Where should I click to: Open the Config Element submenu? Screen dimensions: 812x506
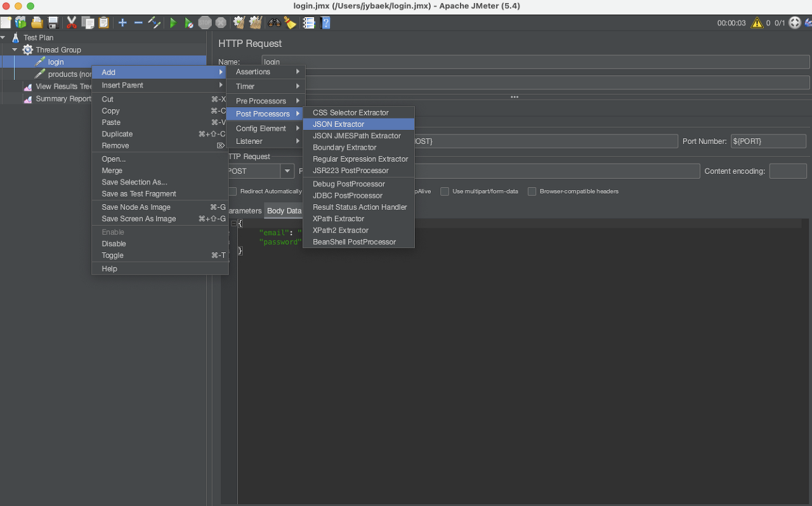[x=266, y=128]
